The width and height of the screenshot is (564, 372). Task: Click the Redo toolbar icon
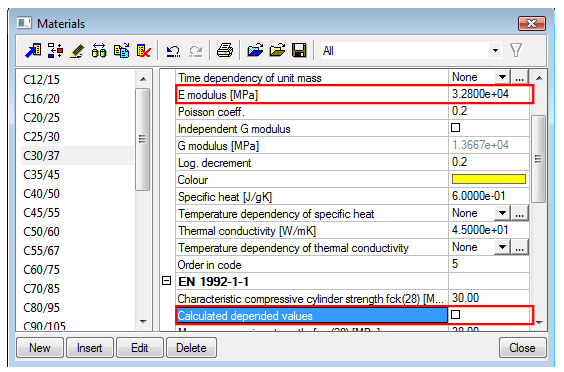pyautogui.click(x=196, y=51)
